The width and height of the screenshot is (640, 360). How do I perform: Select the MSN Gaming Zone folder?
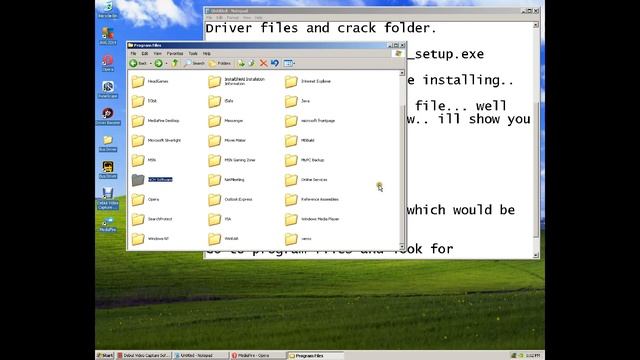(232, 160)
